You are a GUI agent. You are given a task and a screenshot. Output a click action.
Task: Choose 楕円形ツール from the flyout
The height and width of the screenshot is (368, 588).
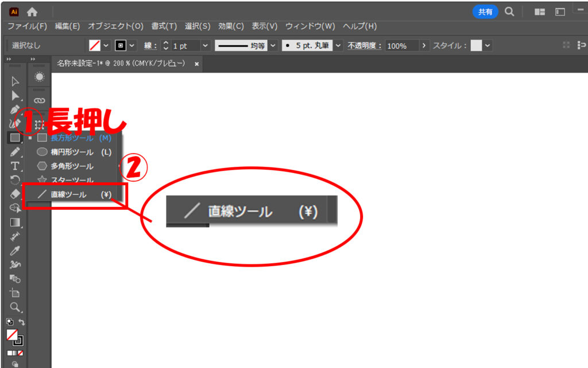71,152
